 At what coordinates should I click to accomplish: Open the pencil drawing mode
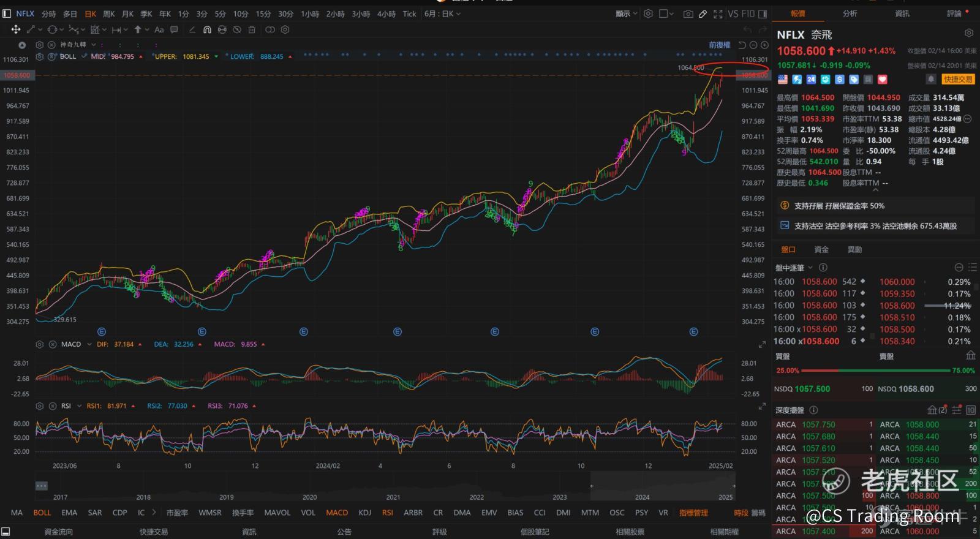click(703, 13)
